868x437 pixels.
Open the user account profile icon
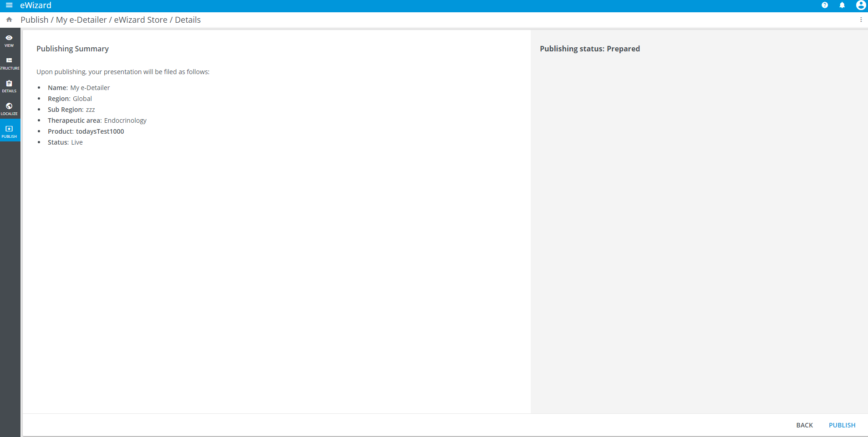[860, 5]
